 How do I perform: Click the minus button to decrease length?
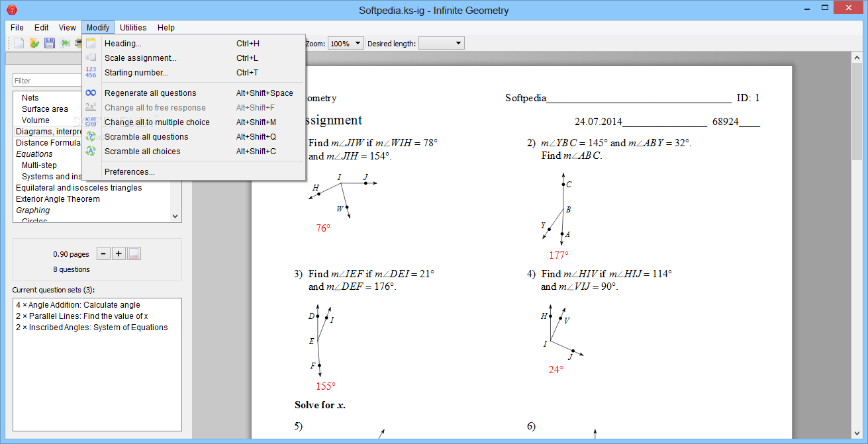[103, 253]
